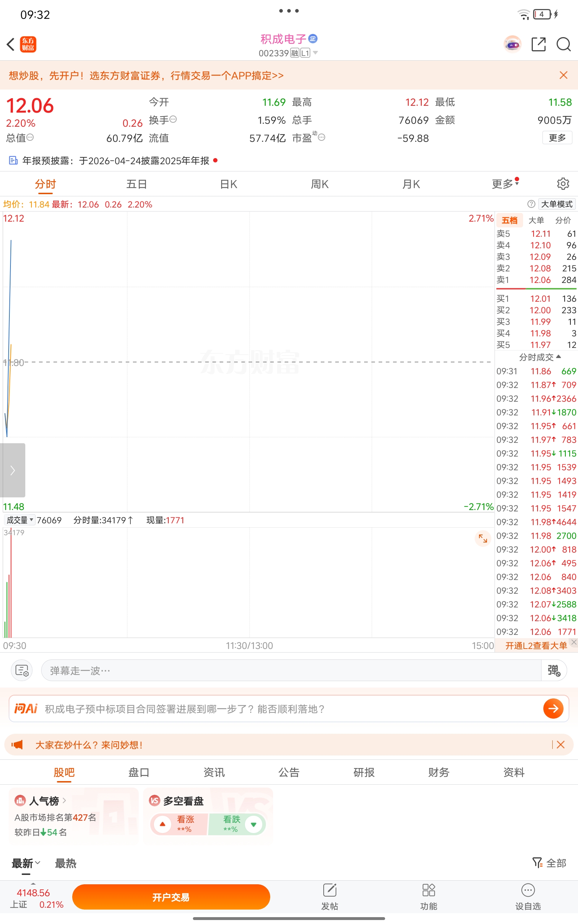
Task: Open chart settings gear icon
Action: [563, 184]
